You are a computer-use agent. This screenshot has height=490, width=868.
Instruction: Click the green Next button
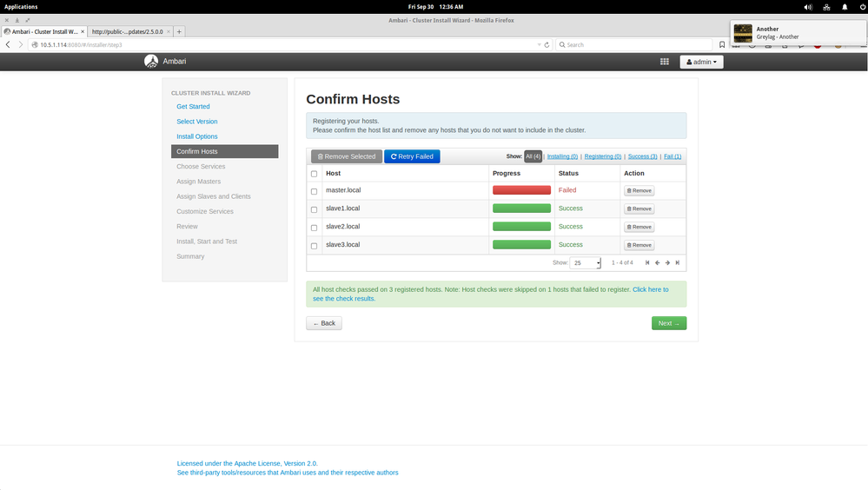(x=669, y=323)
